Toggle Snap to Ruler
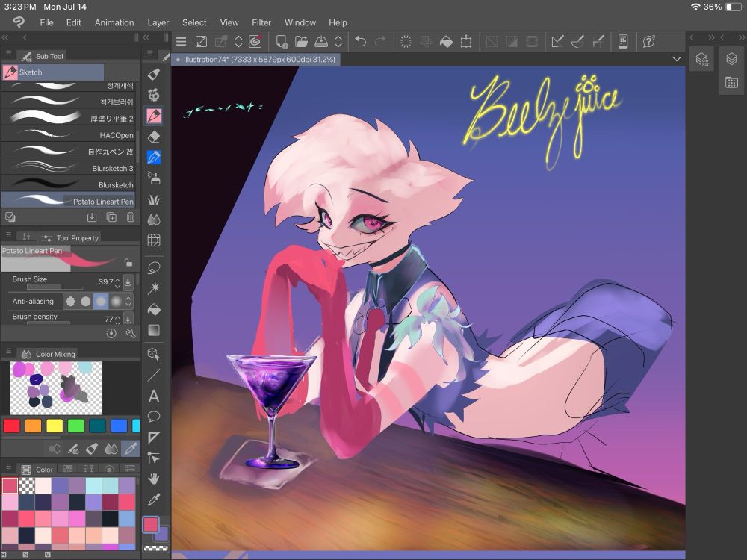This screenshot has width=747, height=560. (x=557, y=42)
